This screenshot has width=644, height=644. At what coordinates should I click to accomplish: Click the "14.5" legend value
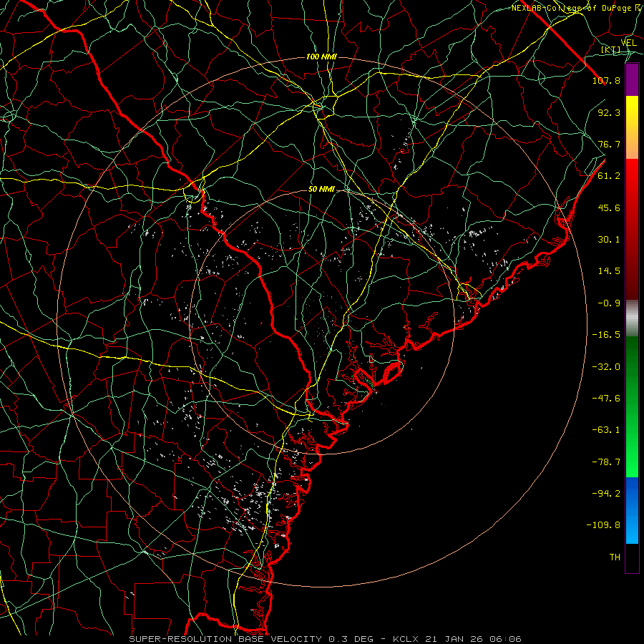click(x=609, y=271)
